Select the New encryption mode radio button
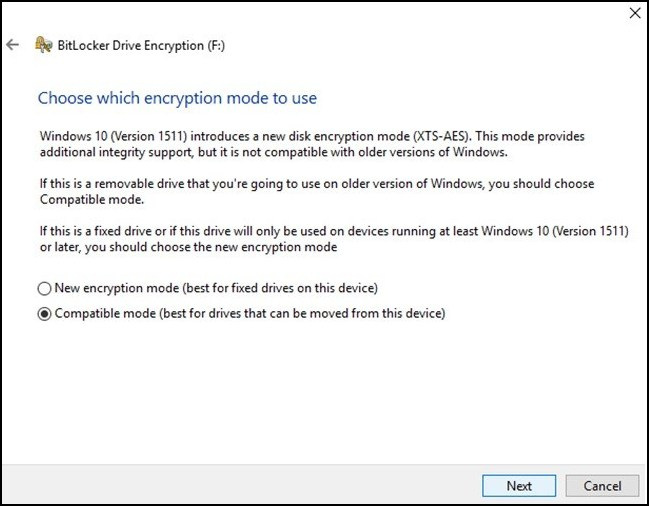Viewport: 649px width, 506px height. (44, 288)
